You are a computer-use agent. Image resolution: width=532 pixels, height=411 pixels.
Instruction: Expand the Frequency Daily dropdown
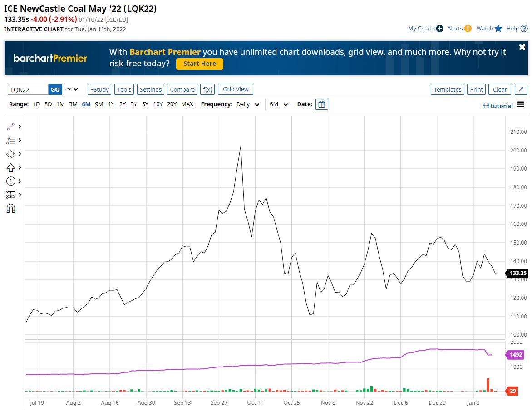248,104
